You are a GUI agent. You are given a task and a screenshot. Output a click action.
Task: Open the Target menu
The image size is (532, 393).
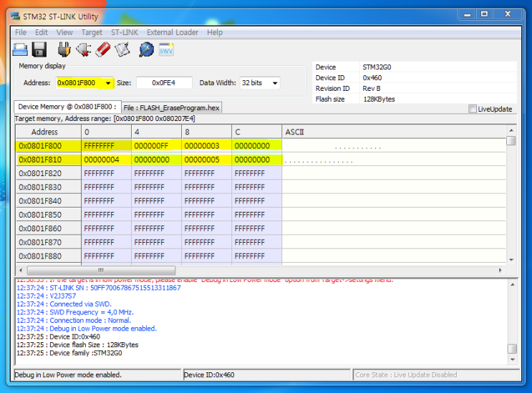[x=92, y=32]
